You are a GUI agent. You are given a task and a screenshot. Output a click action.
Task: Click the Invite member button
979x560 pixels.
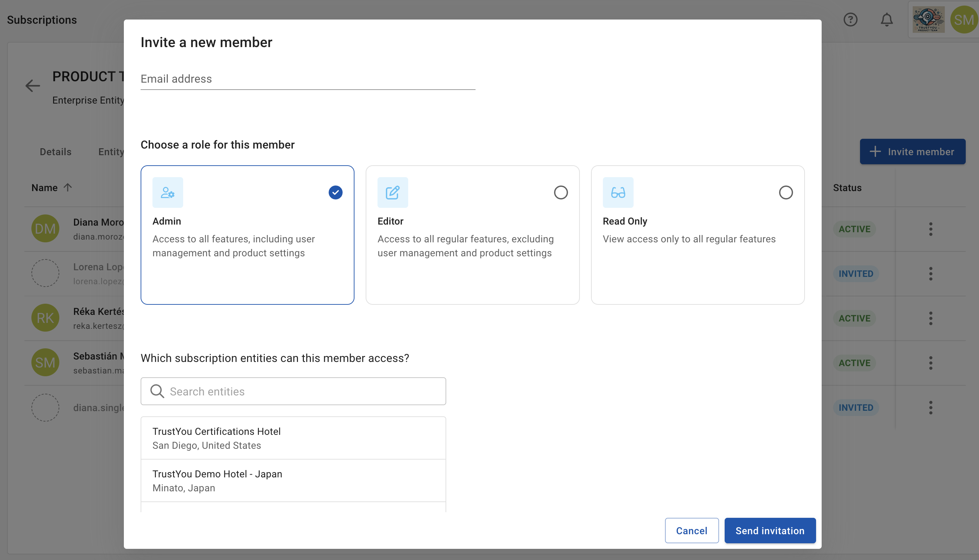pyautogui.click(x=912, y=152)
